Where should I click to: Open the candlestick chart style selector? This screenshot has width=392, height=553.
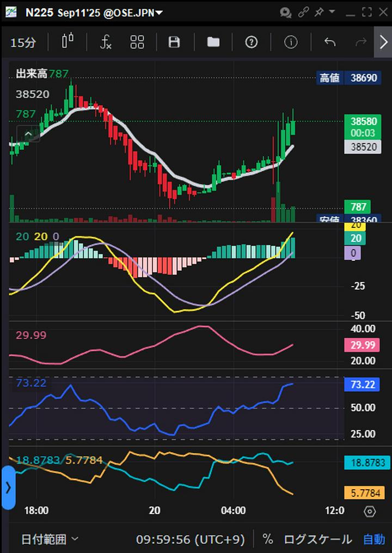tap(68, 42)
